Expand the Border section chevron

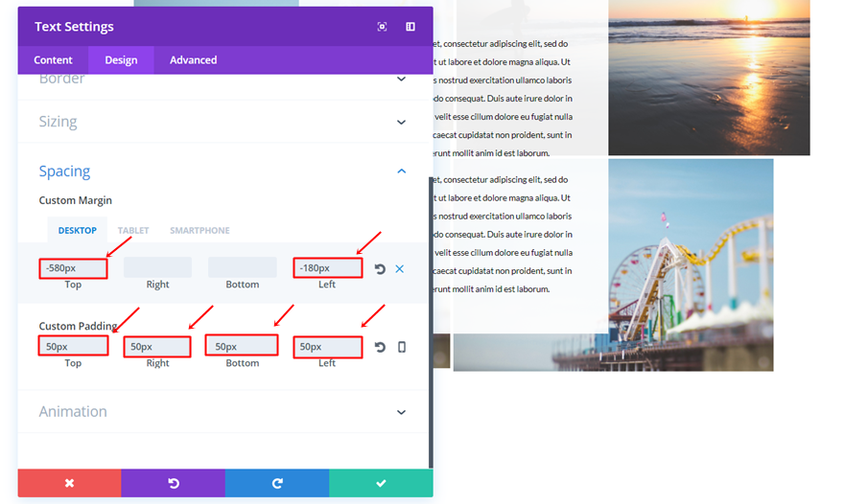click(401, 80)
